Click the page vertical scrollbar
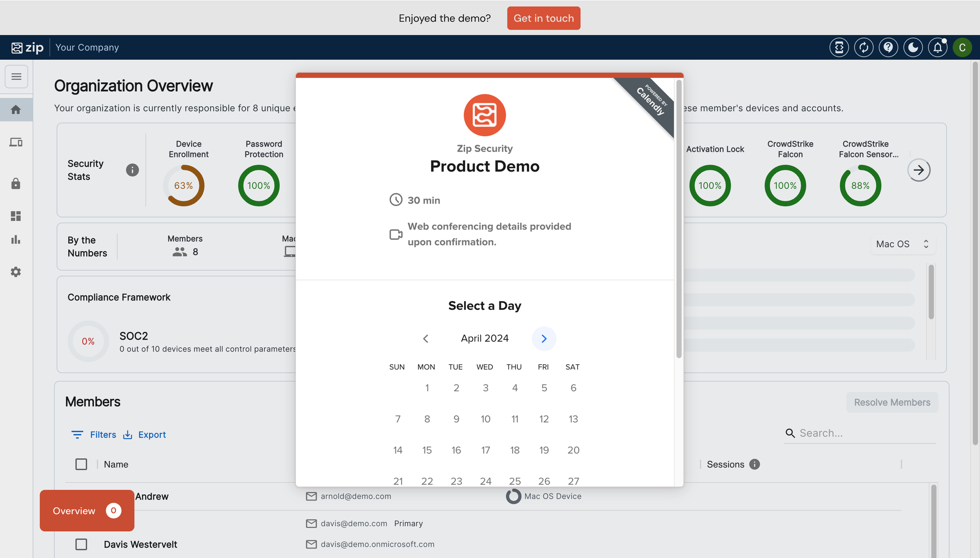The height and width of the screenshot is (558, 980). 975,254
